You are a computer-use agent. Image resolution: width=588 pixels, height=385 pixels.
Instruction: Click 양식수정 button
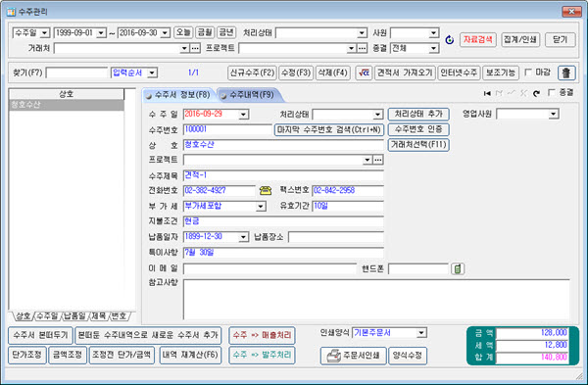[408, 356]
